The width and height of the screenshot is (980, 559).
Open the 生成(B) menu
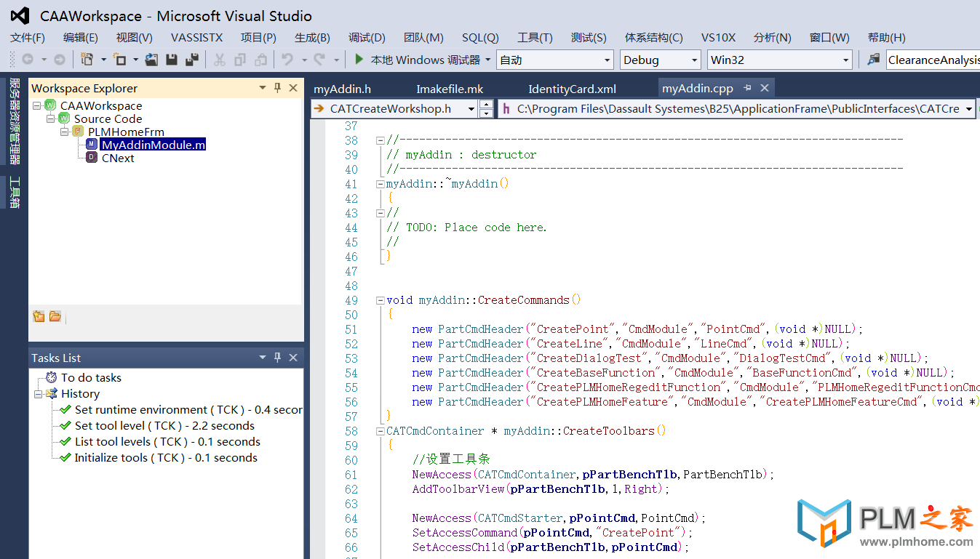point(312,38)
